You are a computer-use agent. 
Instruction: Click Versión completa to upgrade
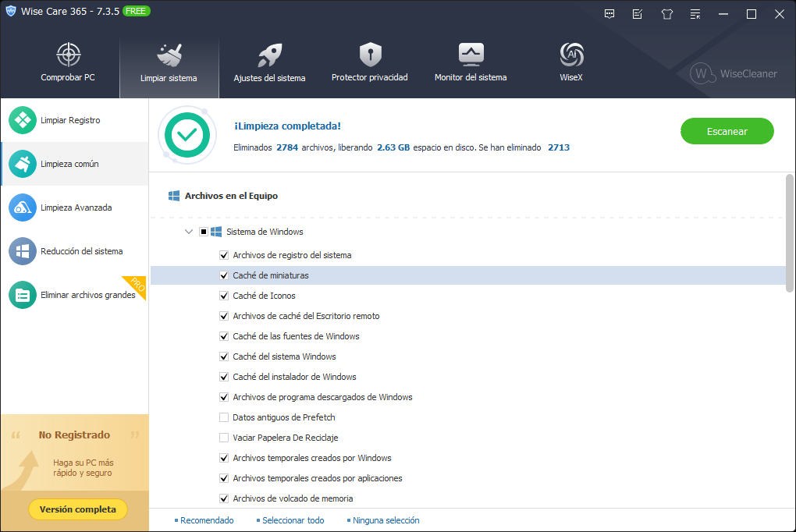pyautogui.click(x=77, y=509)
